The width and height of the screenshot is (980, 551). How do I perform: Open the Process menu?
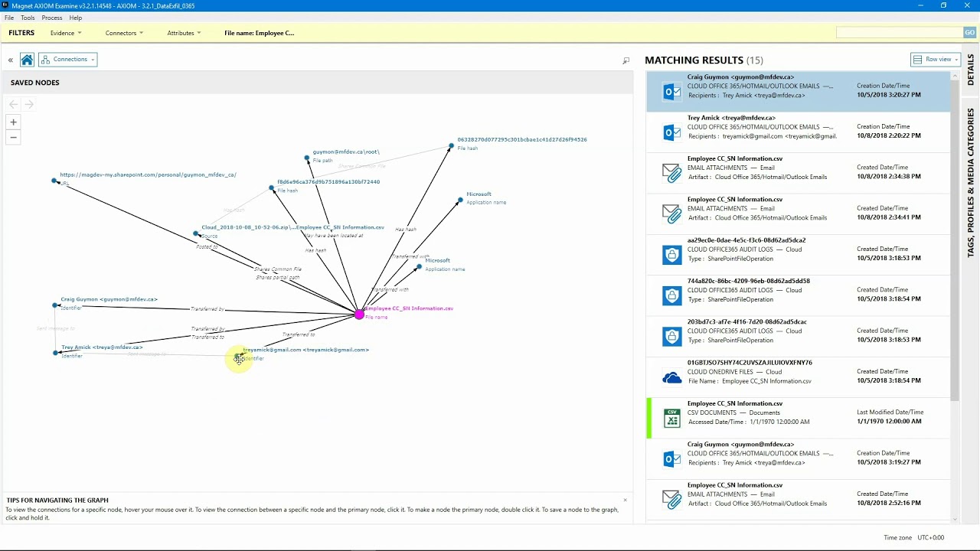coord(52,18)
